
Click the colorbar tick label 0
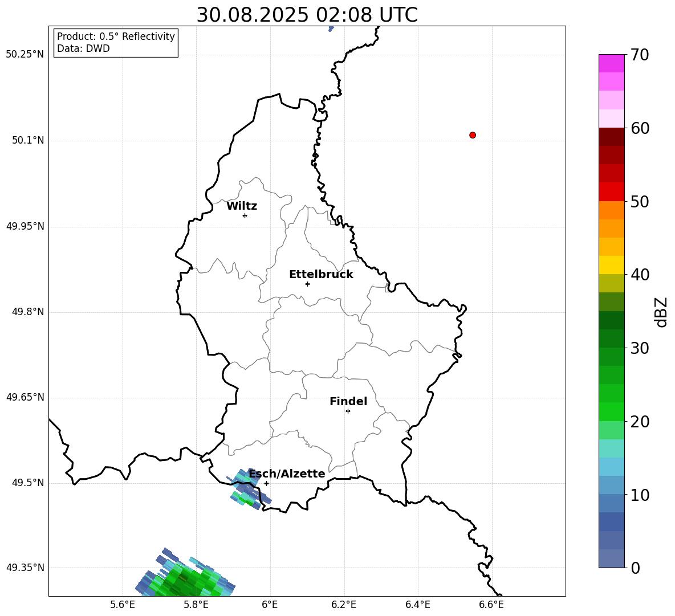pyautogui.click(x=635, y=568)
